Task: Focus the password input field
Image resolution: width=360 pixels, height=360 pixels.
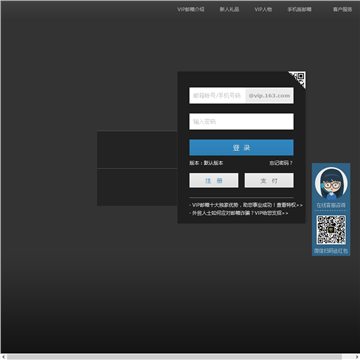Action: pos(241,121)
